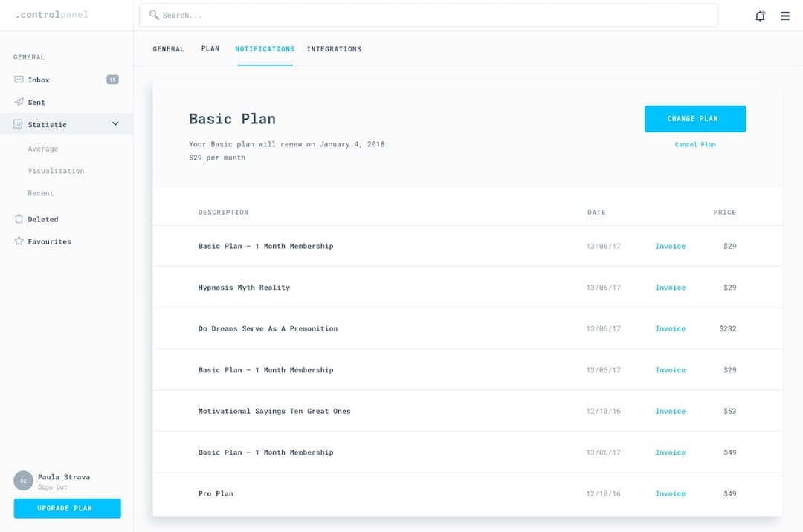Image resolution: width=803 pixels, height=532 pixels.
Task: Click the Upgrade Plan button
Action: click(x=67, y=508)
